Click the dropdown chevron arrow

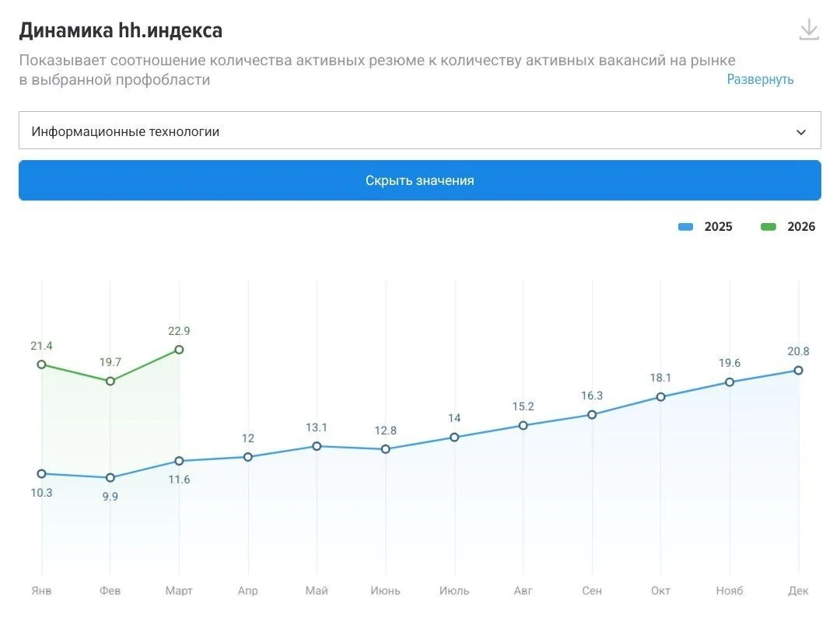pyautogui.click(x=801, y=132)
